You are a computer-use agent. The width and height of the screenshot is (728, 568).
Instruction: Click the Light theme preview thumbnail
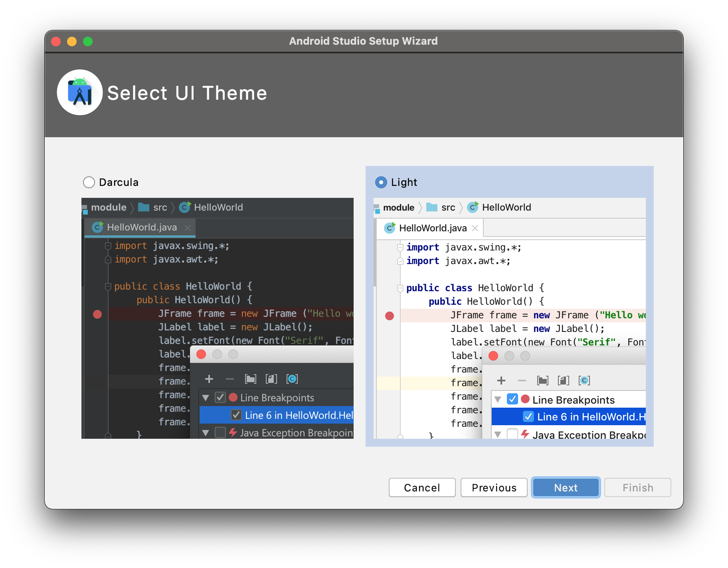tap(510, 318)
